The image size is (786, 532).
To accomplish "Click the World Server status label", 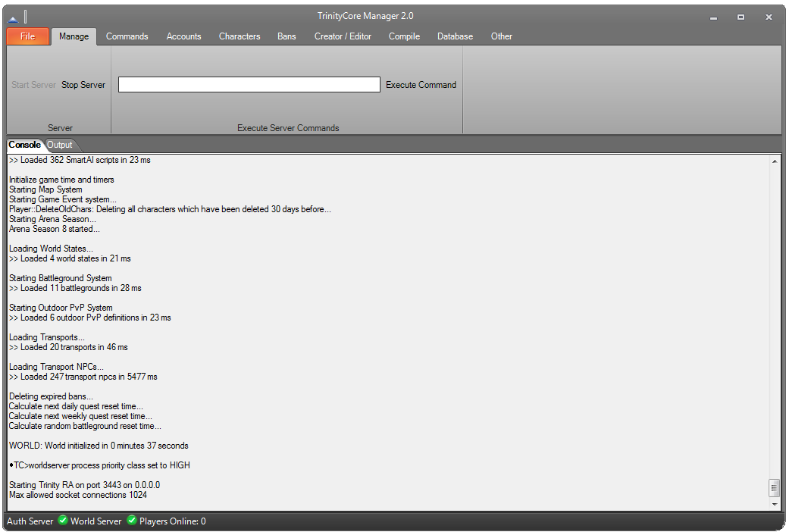I will tap(96, 521).
